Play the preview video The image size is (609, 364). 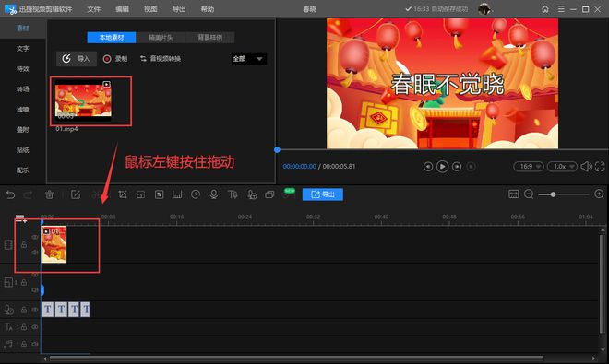442,167
